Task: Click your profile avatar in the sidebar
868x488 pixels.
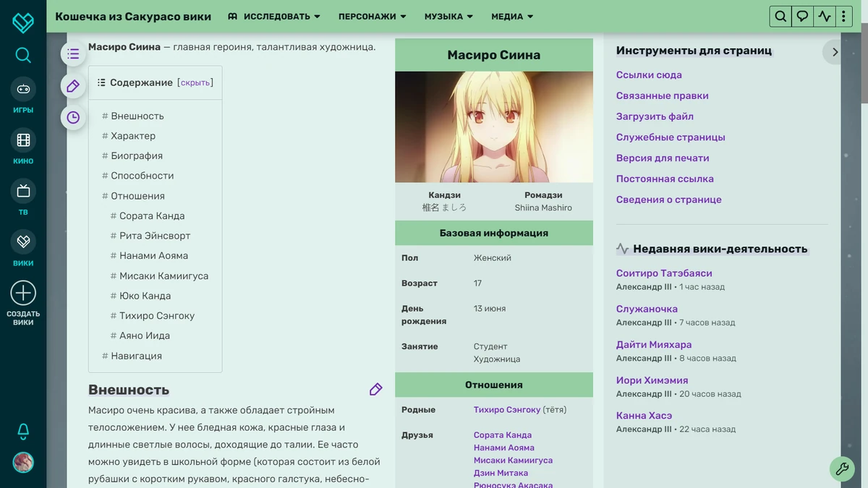Action: (22, 463)
